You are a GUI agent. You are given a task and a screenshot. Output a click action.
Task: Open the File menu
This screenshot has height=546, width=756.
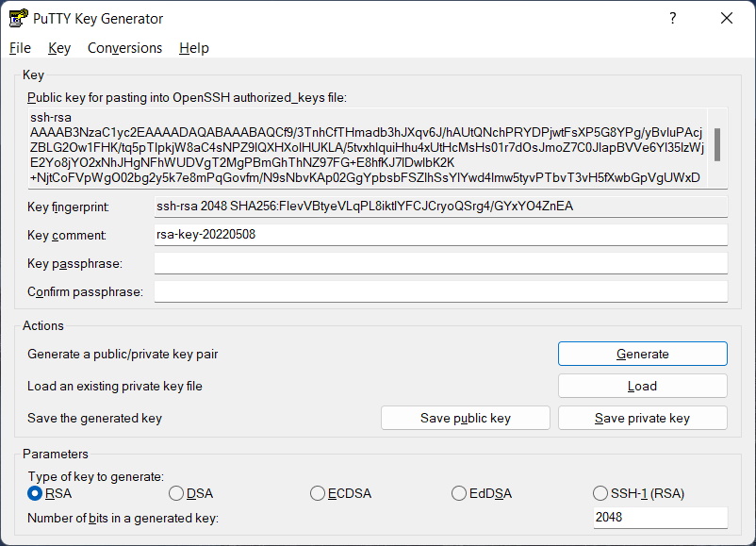20,48
